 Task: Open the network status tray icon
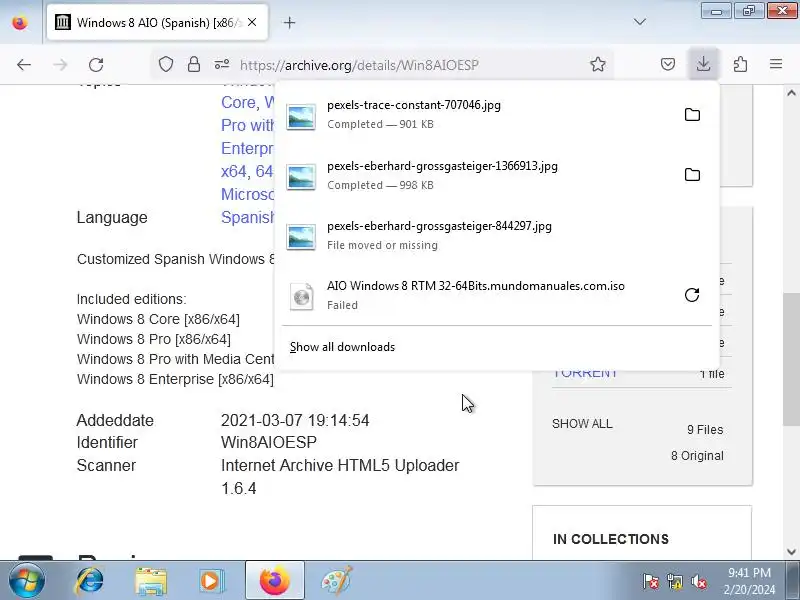pos(674,581)
